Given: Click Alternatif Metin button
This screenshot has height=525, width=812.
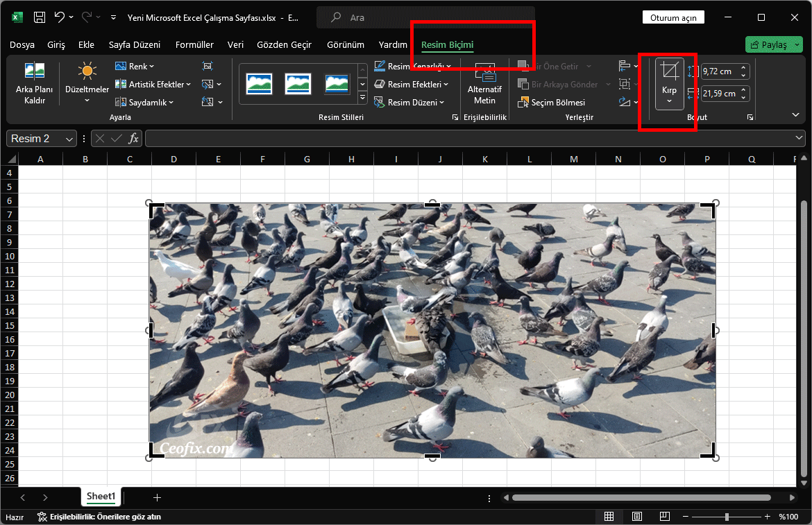Looking at the screenshot, I should coord(484,84).
